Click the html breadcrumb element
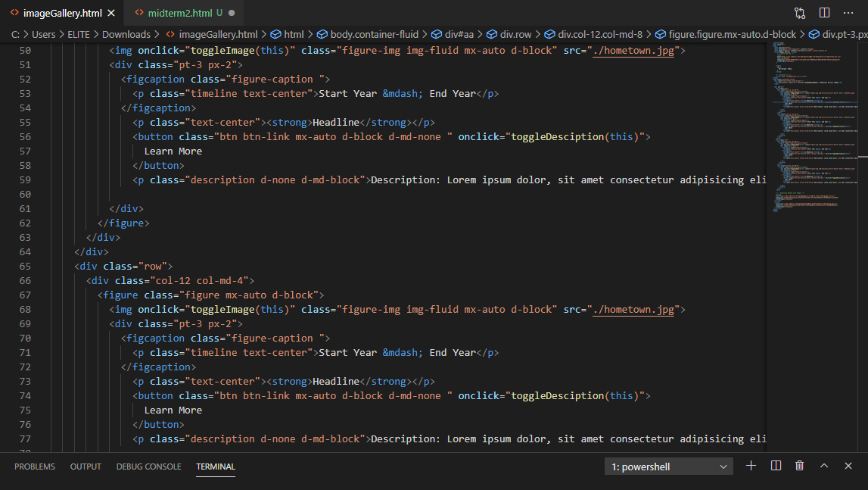 click(294, 34)
